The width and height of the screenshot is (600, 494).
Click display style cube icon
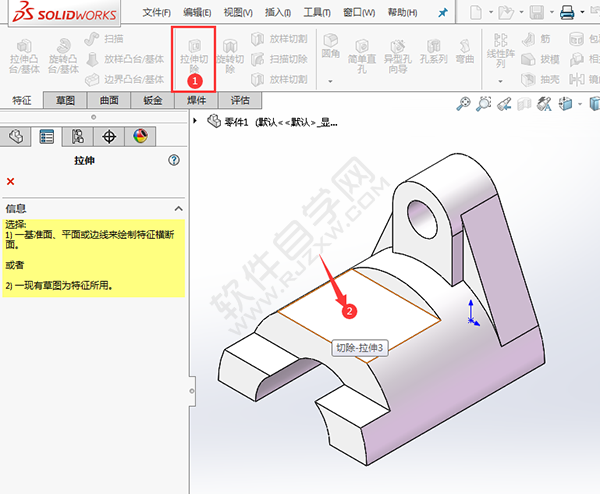click(595, 104)
